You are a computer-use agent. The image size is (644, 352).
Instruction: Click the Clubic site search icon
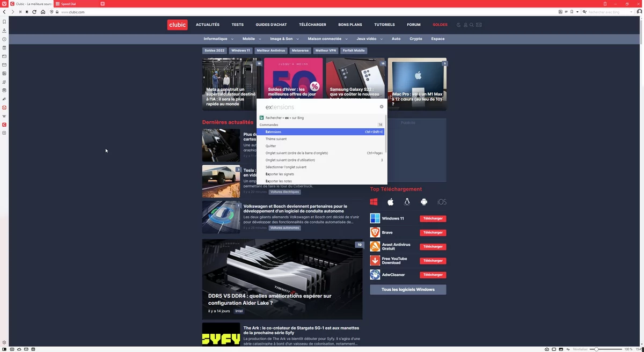click(472, 25)
